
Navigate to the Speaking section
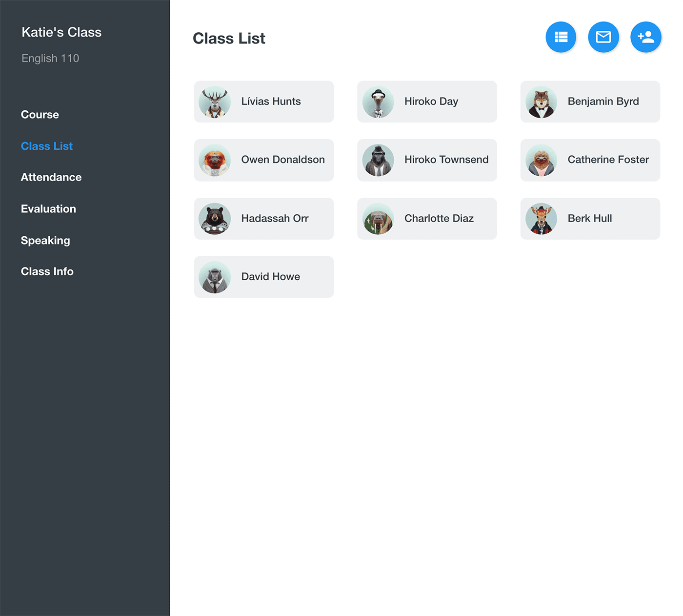coord(45,241)
